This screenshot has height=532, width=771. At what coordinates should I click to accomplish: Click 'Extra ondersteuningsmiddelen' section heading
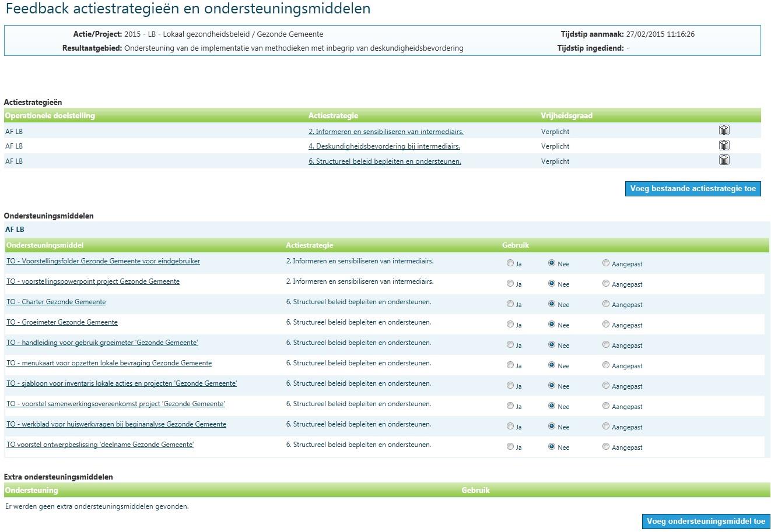point(58,477)
